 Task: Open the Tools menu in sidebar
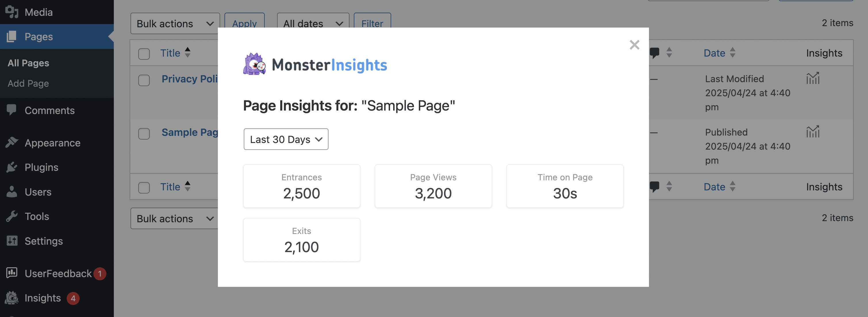[x=37, y=217]
